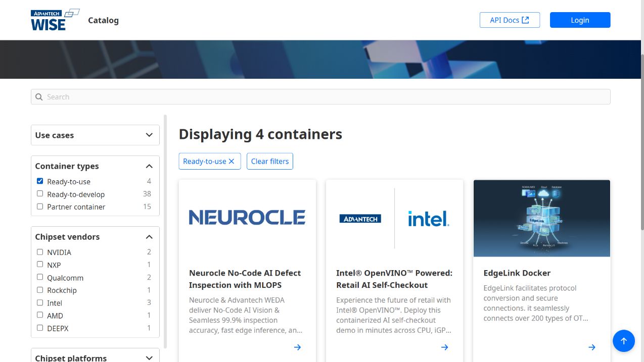Check the Ready-to-develop checkbox
The width and height of the screenshot is (644, 362).
coord(40,193)
